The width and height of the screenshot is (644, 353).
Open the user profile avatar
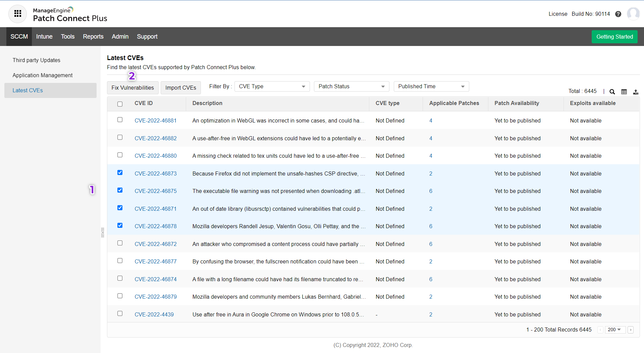[633, 14]
